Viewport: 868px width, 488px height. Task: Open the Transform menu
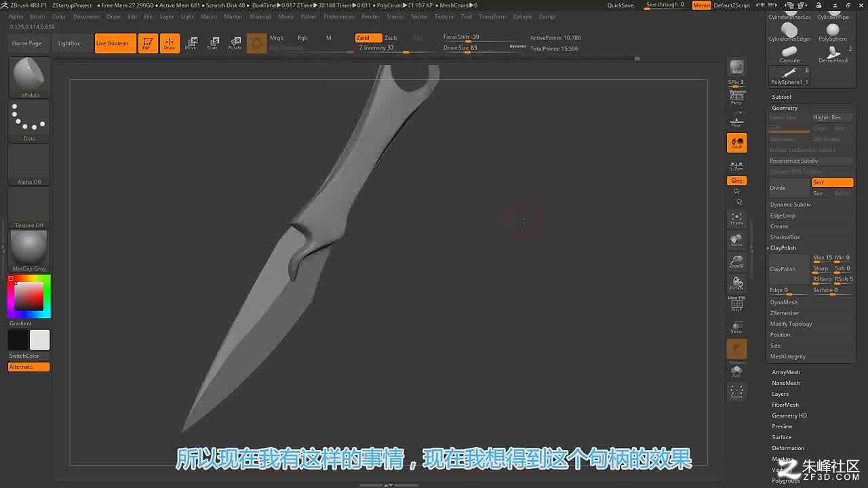[x=492, y=16]
